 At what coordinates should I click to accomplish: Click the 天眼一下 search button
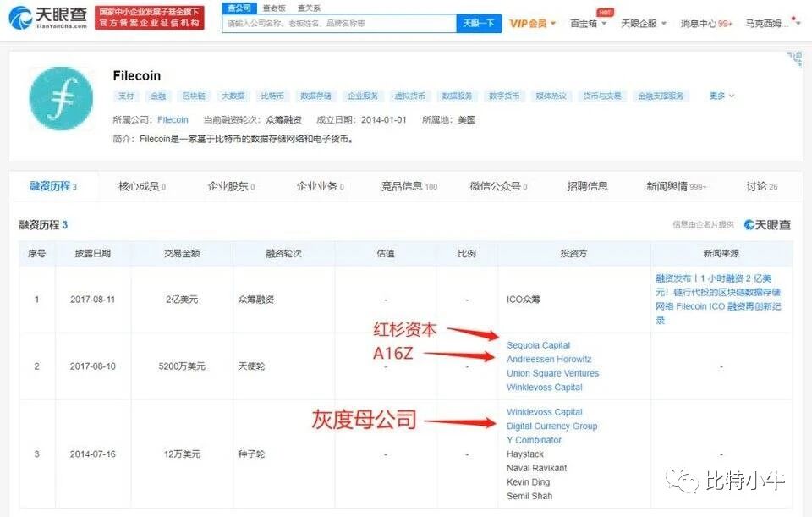[x=479, y=24]
